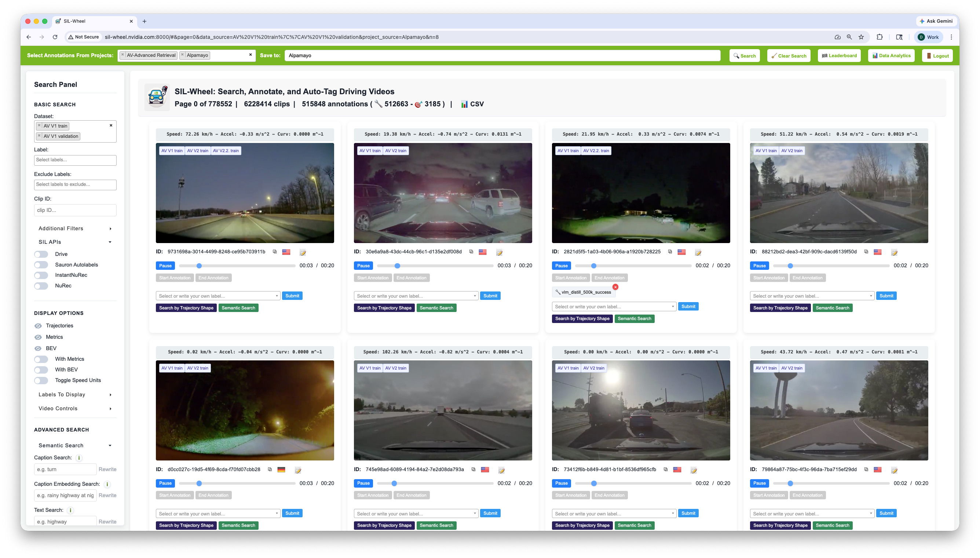Viewport: 980px width, 558px height.
Task: Turn on the With BEV toggle
Action: click(41, 370)
